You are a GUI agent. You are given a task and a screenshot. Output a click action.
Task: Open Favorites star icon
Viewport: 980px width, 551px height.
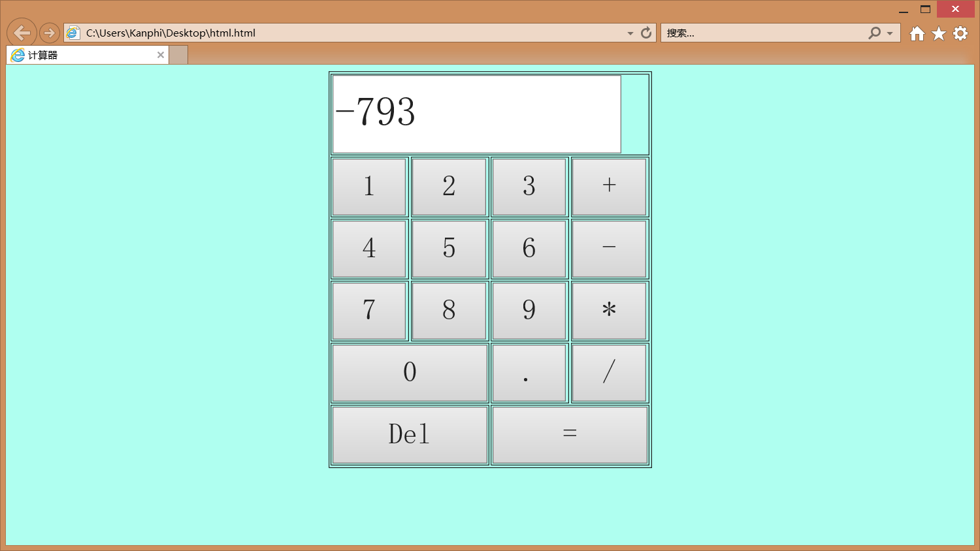939,33
